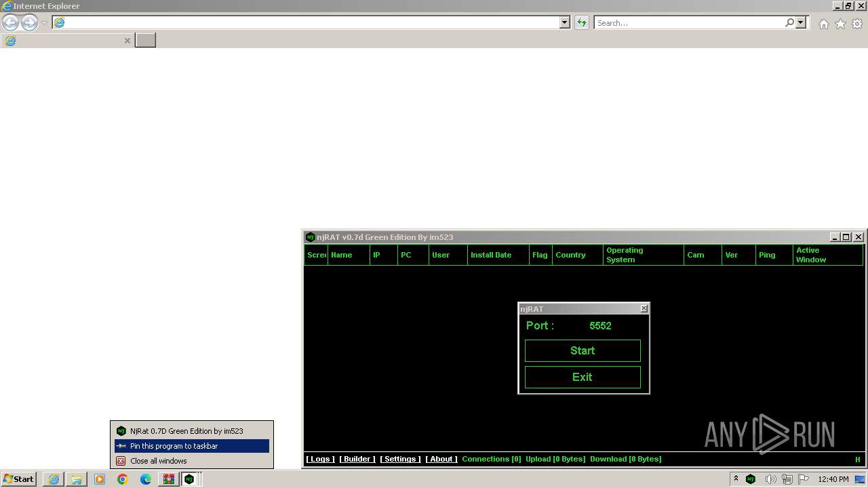
Task: Sort by User column header
Action: point(448,255)
